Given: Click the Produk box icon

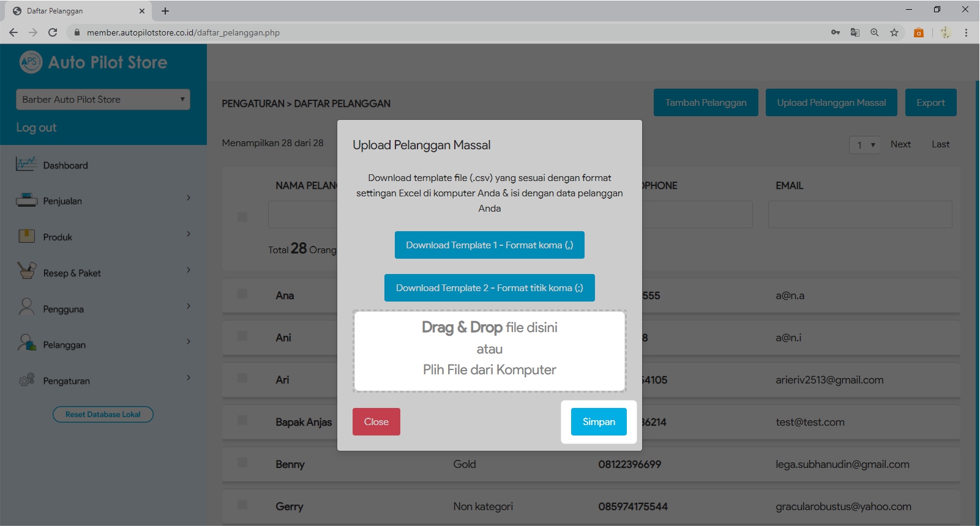Looking at the screenshot, I should pos(26,236).
